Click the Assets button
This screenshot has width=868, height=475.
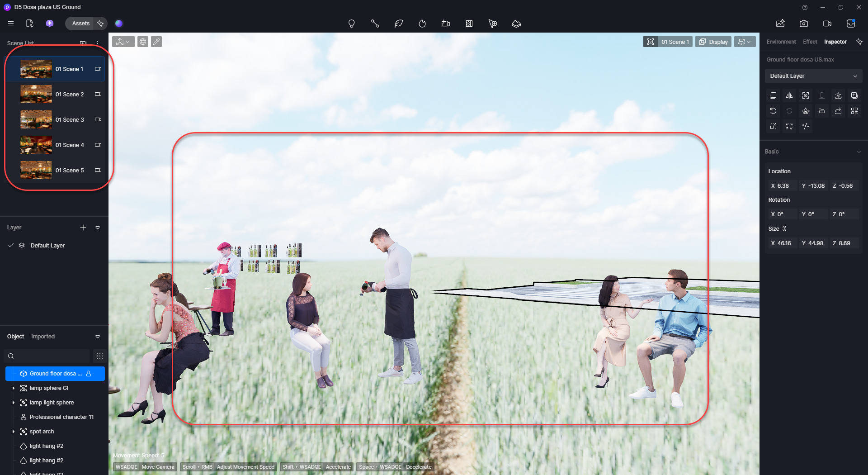(x=80, y=24)
